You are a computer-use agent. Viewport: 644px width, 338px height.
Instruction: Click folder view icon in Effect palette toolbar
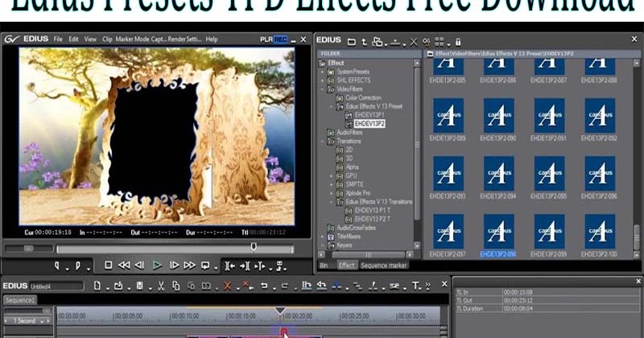tap(352, 42)
